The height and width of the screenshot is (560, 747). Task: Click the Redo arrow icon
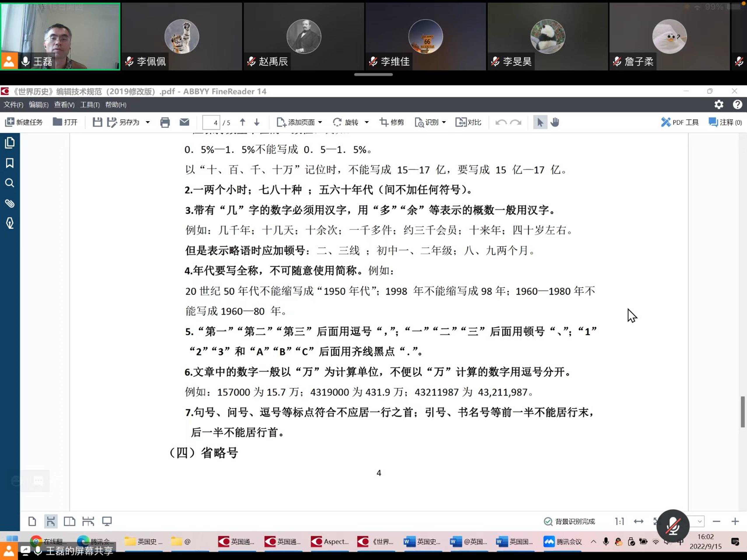tap(516, 122)
